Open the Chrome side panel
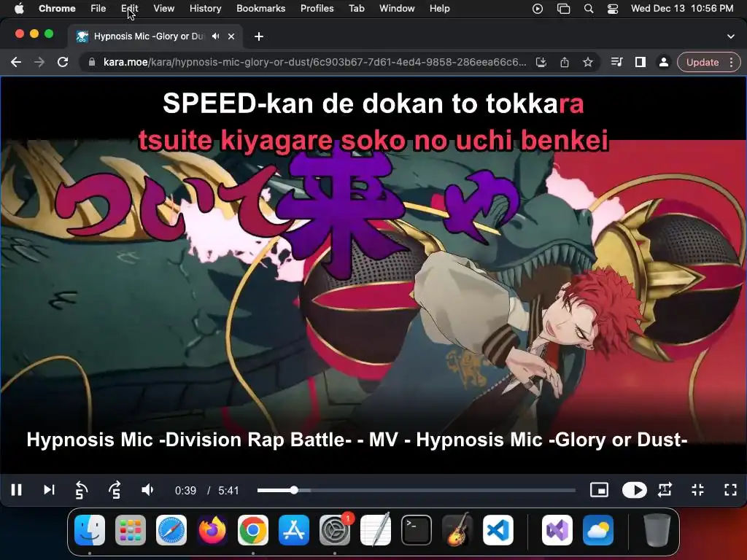This screenshot has height=560, width=747. tap(640, 63)
